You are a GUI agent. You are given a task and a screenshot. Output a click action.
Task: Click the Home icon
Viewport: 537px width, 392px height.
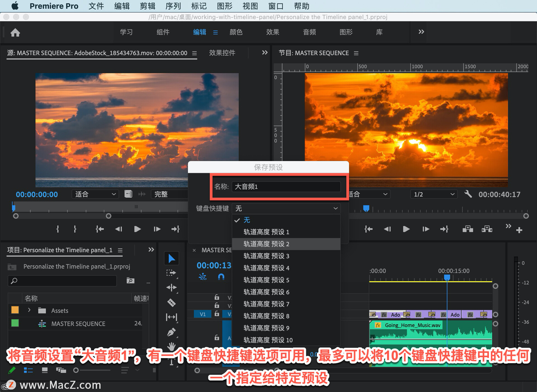(15, 32)
